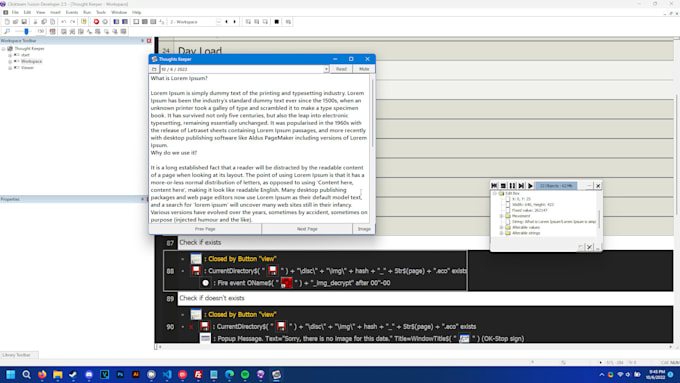Open the frame selector dropdown showing Workspace
Image resolution: width=680 pixels, height=383 pixels.
[218, 22]
